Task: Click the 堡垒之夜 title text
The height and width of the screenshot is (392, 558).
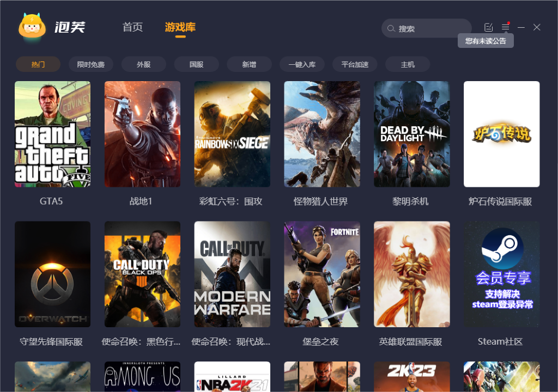Action: [320, 341]
